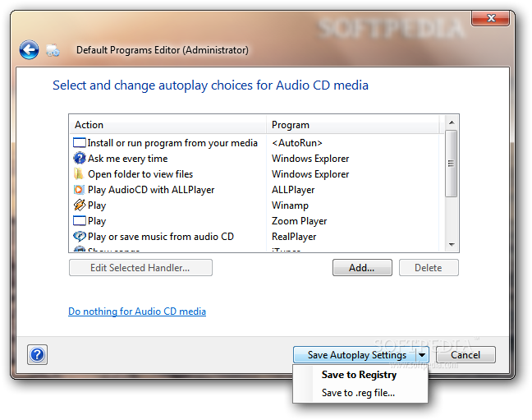Click the Zoom Player Play row icon
Viewport: 532px width, 420px height.
pyautogui.click(x=80, y=221)
